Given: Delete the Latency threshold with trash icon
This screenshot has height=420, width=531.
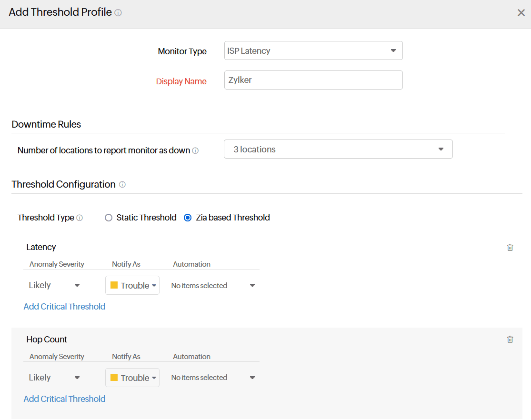Looking at the screenshot, I should 510,247.
